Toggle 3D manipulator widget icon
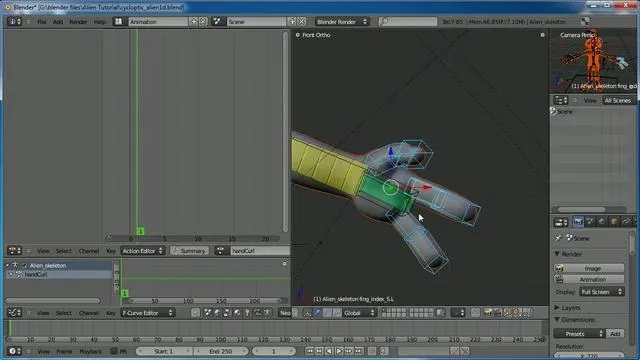The height and width of the screenshot is (360, 640). (x=307, y=313)
